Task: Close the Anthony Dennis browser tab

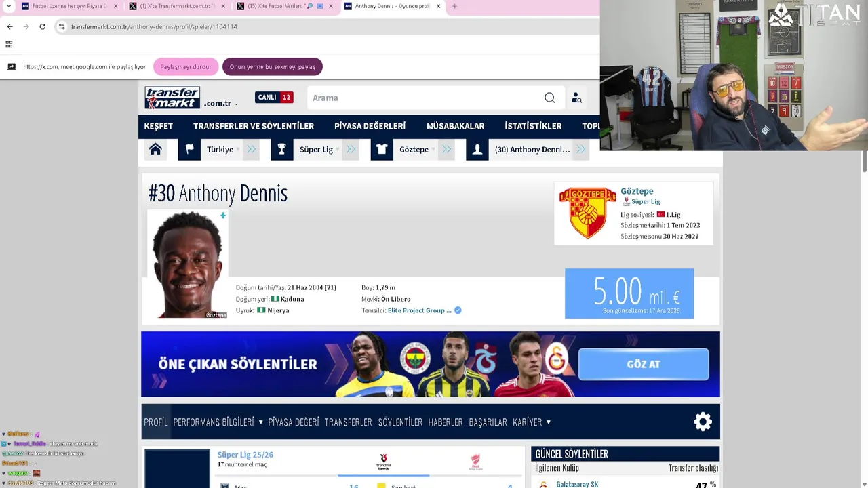Action: tap(438, 6)
